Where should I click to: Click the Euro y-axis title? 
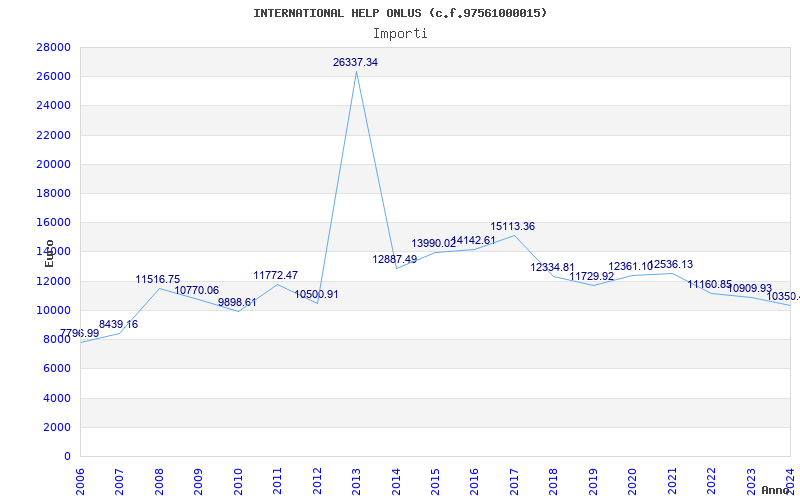pyautogui.click(x=49, y=253)
